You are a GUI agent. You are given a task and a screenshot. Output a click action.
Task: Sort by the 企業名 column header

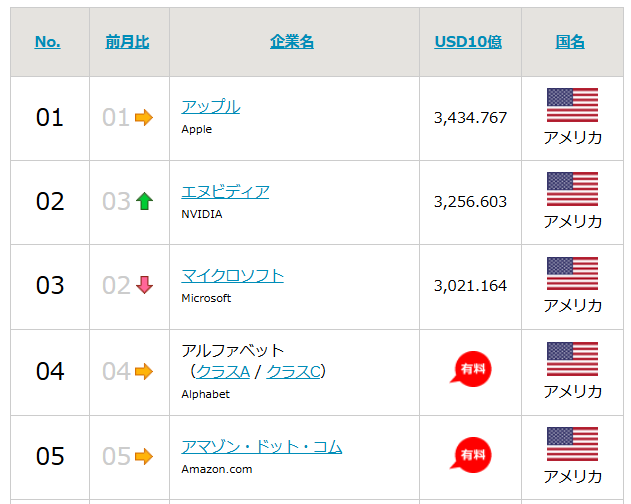292,42
